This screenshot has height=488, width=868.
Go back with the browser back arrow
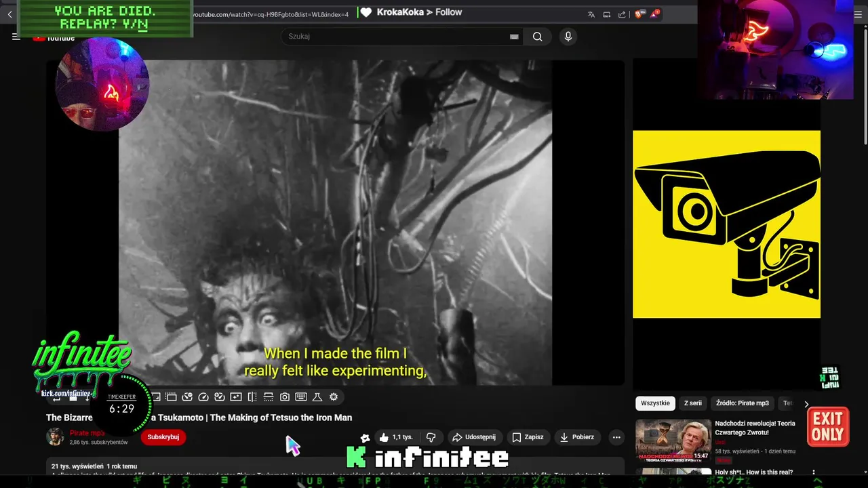[9, 14]
